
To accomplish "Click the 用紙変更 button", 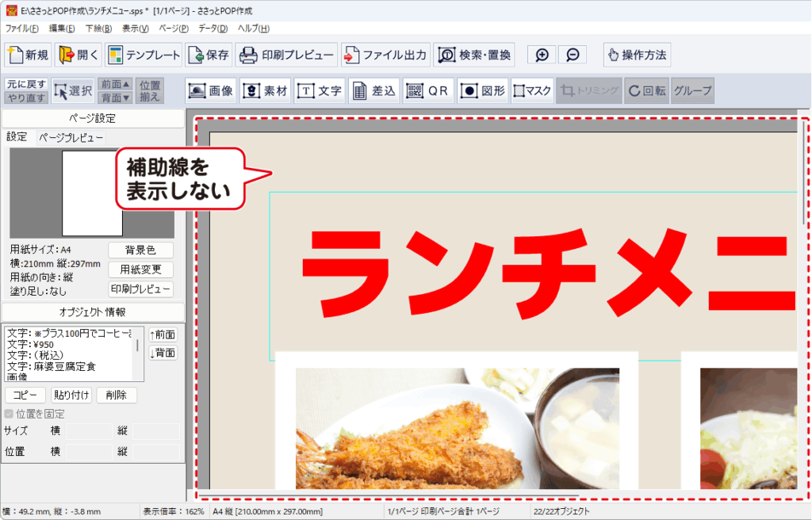I will tap(140, 270).
